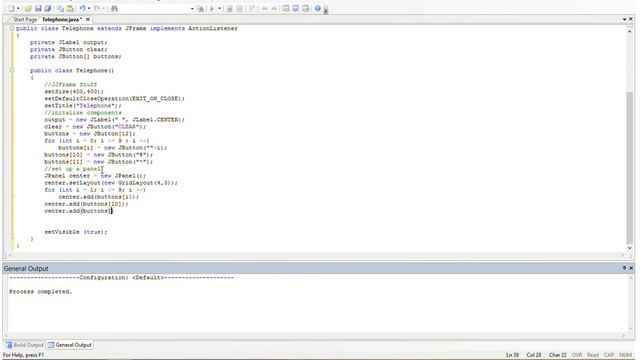Click the Read status bar indicator
The height and width of the screenshot is (360, 640).
593,355
